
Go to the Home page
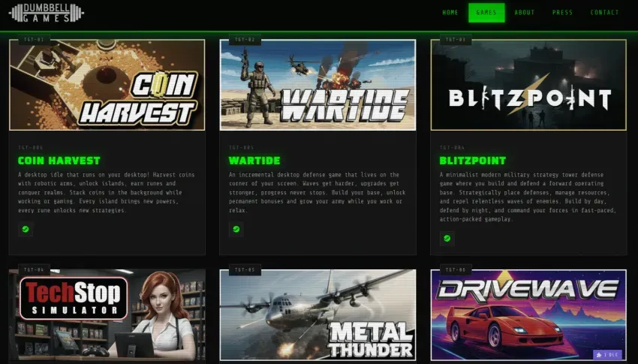[x=450, y=13]
